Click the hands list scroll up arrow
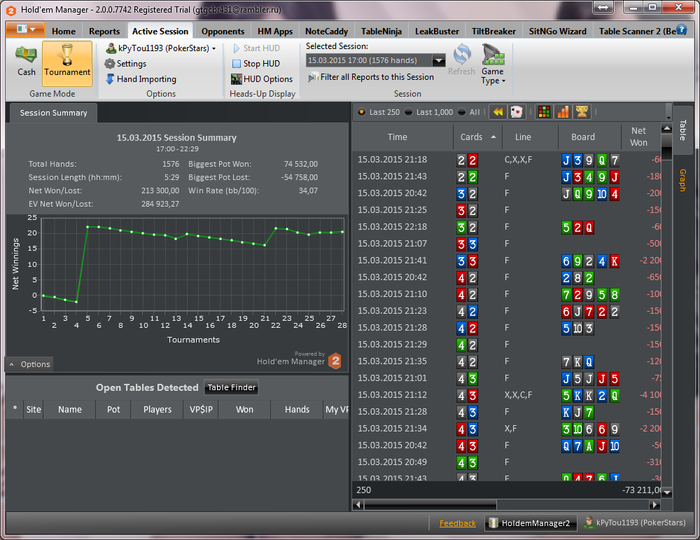The width and height of the screenshot is (700, 540). tap(667, 129)
